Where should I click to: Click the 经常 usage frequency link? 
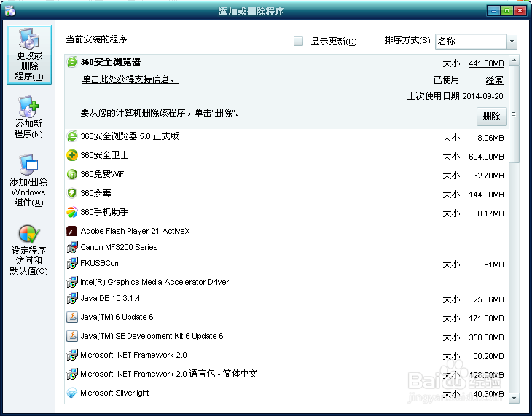[x=494, y=80]
